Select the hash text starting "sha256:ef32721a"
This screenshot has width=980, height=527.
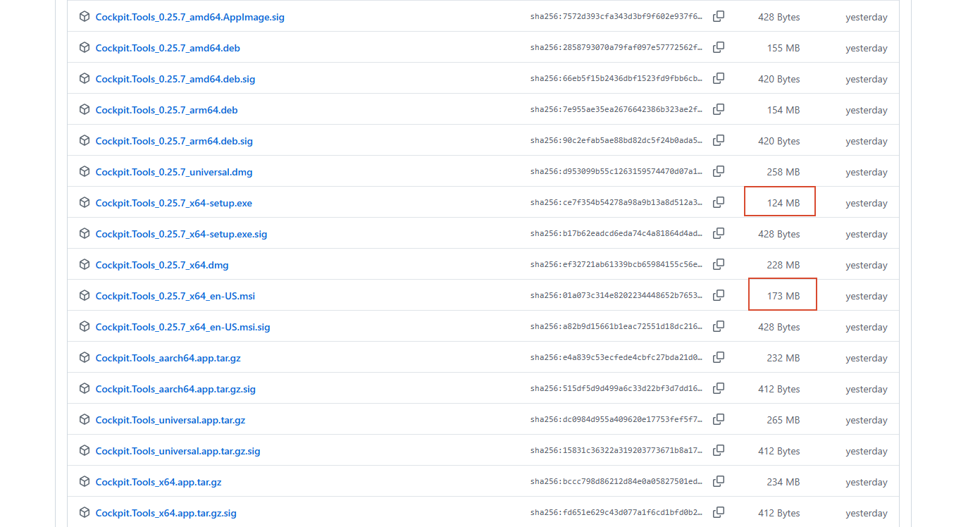coord(616,265)
